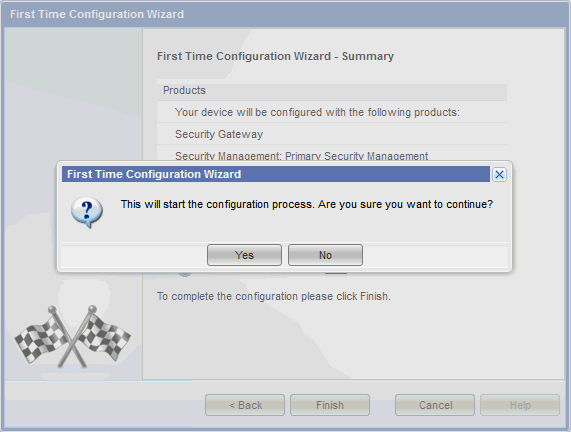Screen dimensions: 571x432
Task: Click the 'To complete the configuration' instruction text
Action: [x=273, y=296]
